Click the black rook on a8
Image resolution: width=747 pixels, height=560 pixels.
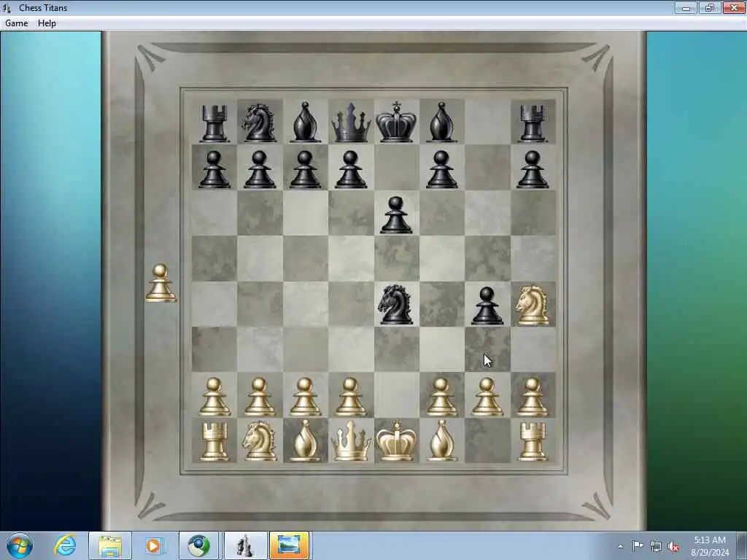[x=214, y=124]
